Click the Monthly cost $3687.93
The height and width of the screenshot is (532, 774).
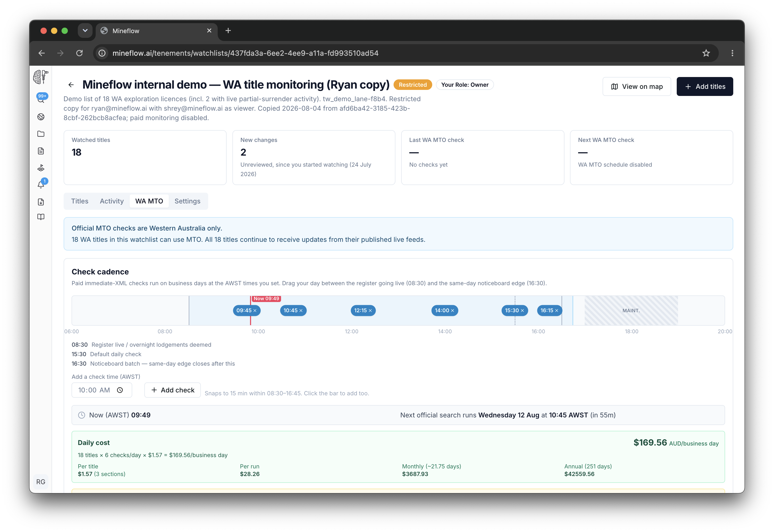pos(415,474)
